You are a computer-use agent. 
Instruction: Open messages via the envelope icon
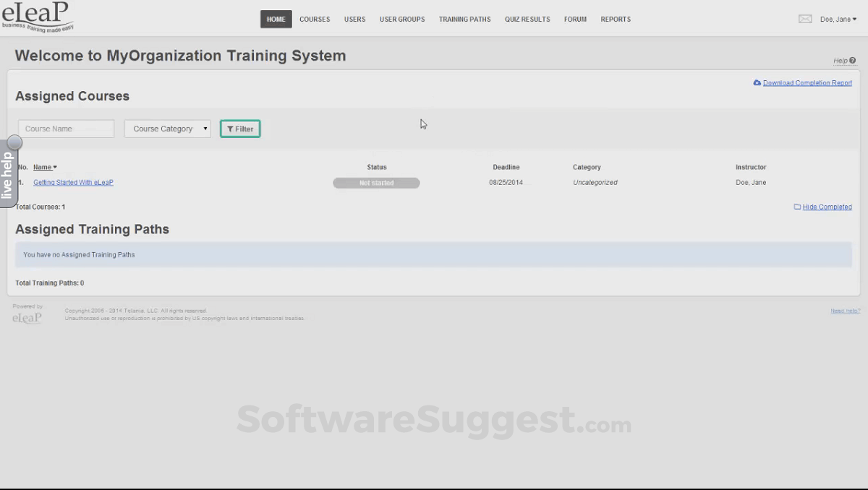[805, 19]
